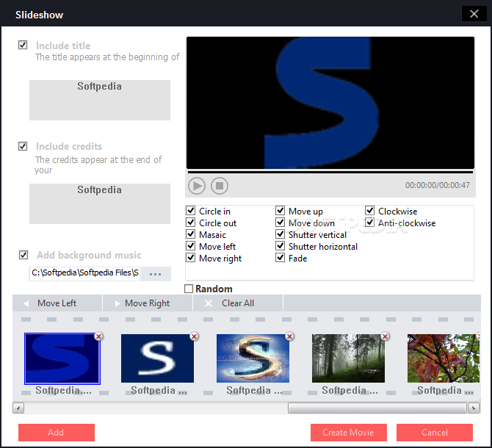
Task: Uncheck Circle out transition
Action: pyautogui.click(x=190, y=223)
